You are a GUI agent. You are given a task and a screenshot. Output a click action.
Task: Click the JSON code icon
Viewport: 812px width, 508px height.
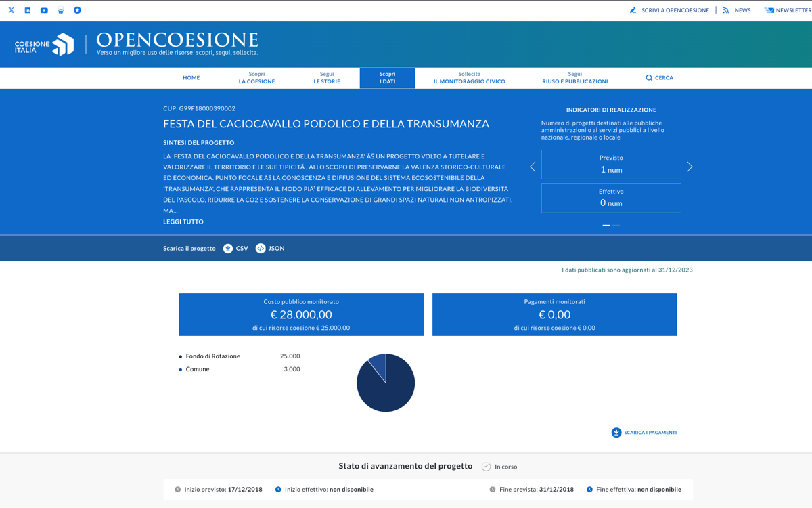261,249
